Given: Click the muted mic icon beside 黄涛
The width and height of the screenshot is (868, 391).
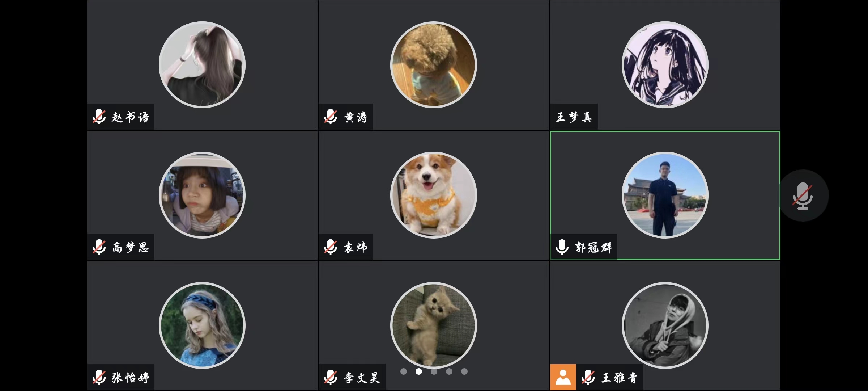Looking at the screenshot, I should [x=331, y=117].
